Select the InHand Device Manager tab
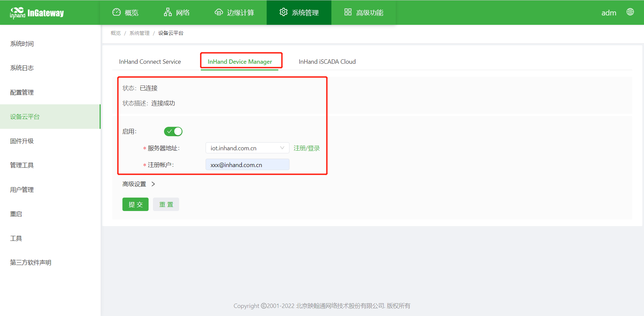The height and width of the screenshot is (316, 644). pos(240,62)
